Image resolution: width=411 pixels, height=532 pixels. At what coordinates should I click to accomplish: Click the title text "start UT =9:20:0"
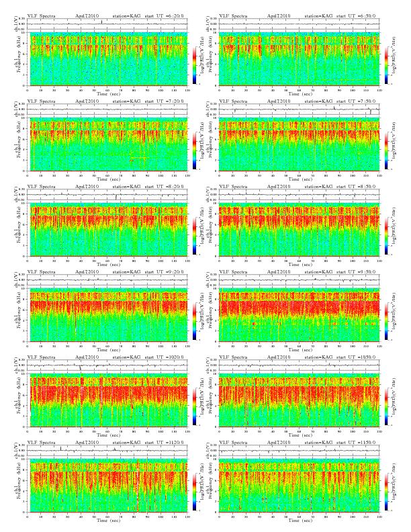coord(164,272)
